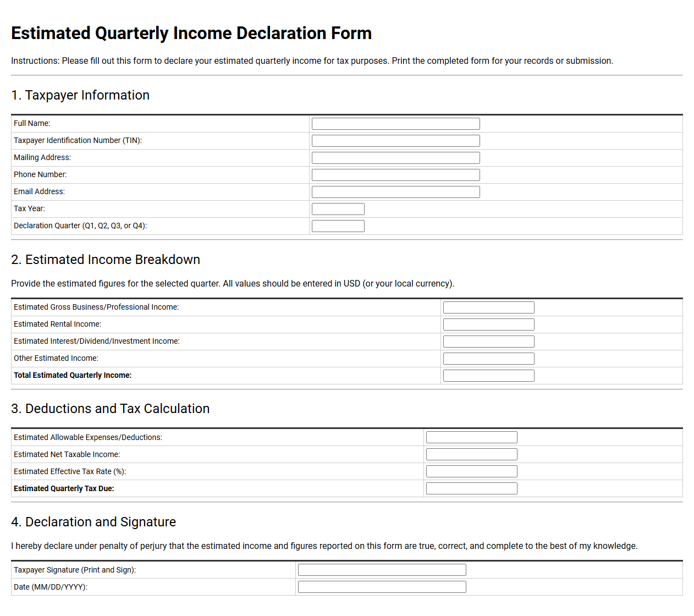Image resolution: width=694 pixels, height=616 pixels.
Task: Select the 'I hereby declare under penalty' statement
Action: point(324,546)
